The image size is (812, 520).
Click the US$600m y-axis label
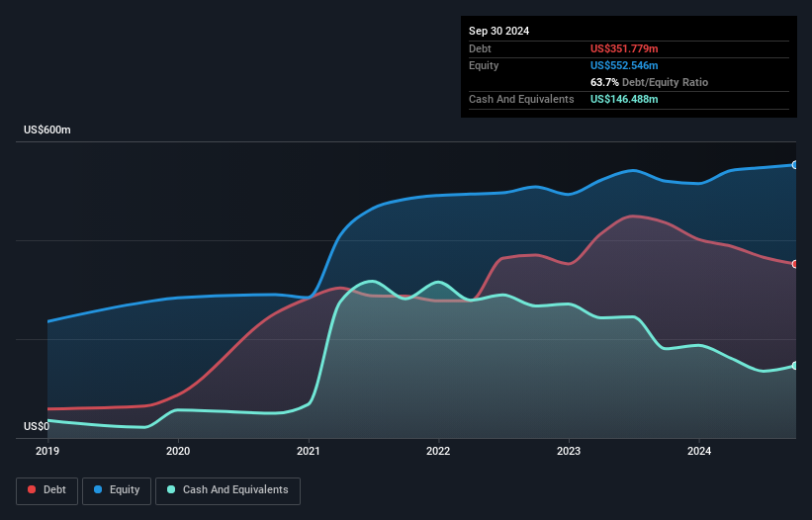pos(47,130)
